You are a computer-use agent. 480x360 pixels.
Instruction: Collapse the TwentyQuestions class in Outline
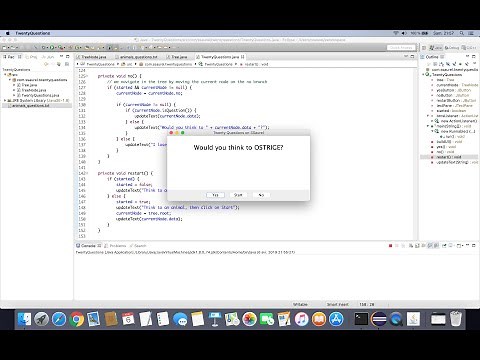click(x=424, y=75)
